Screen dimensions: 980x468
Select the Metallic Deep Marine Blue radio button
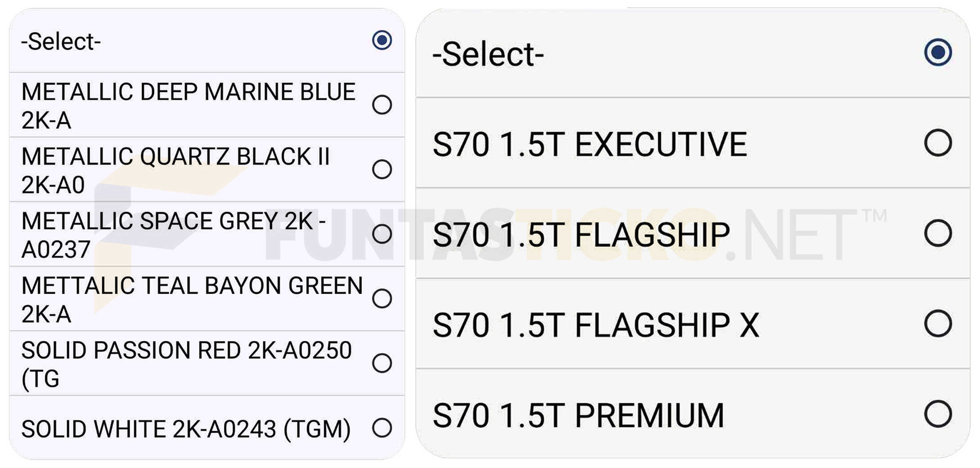point(382,105)
